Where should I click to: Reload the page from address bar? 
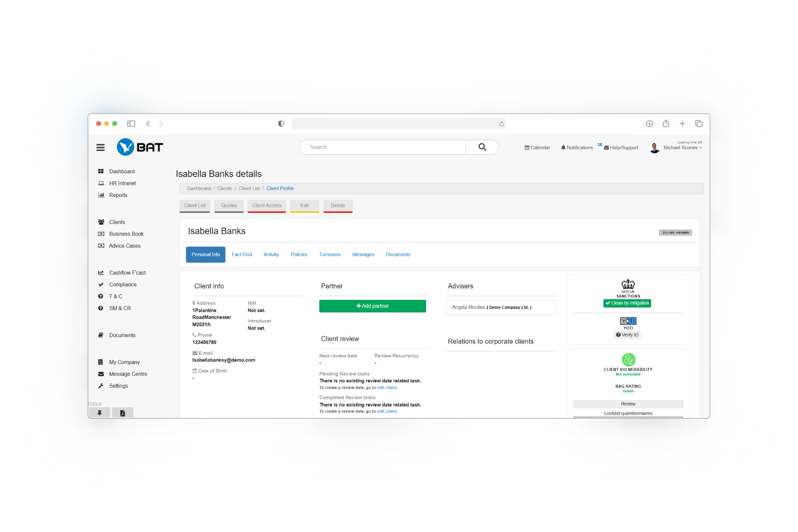tap(502, 124)
